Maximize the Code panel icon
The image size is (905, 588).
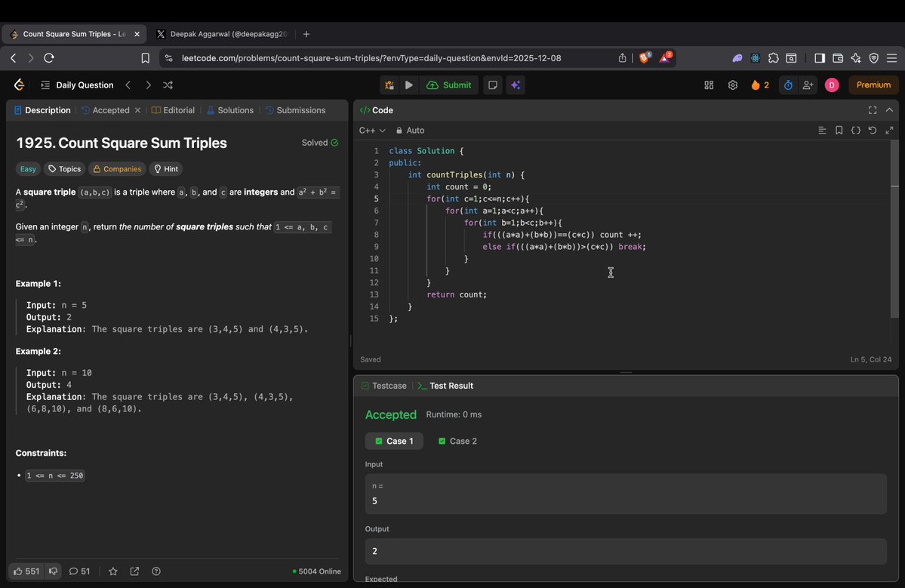[872, 110]
